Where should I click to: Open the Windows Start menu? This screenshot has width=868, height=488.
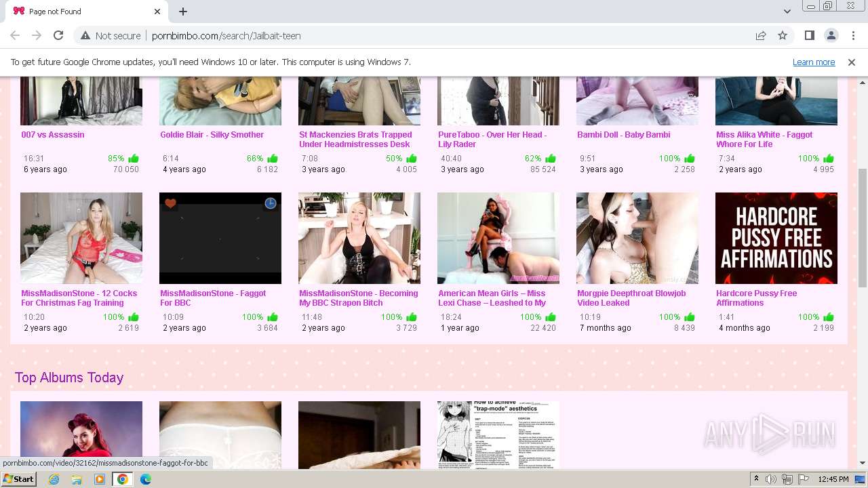tap(18, 479)
